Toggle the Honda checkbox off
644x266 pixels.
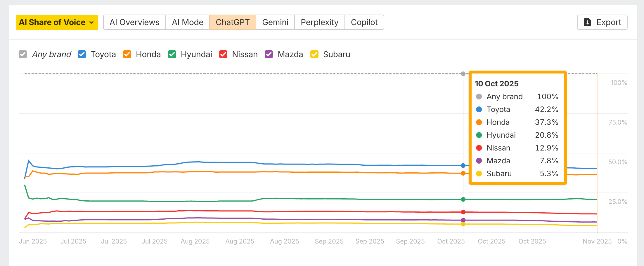click(x=127, y=54)
